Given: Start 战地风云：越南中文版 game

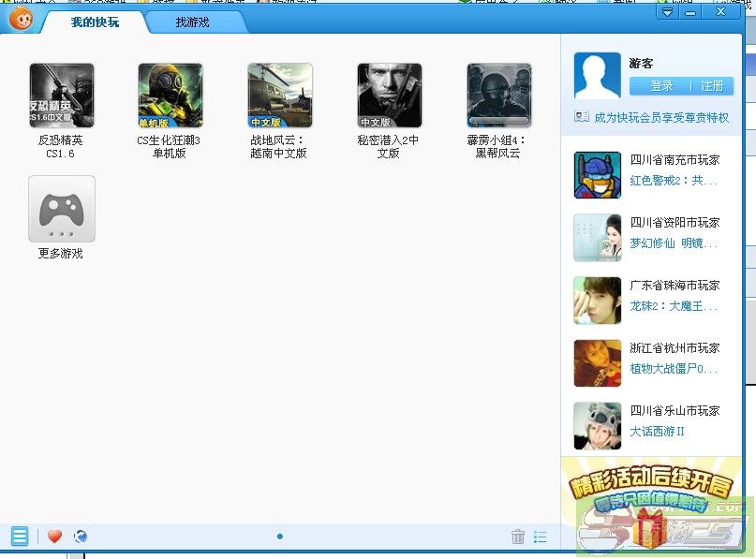Looking at the screenshot, I should (279, 96).
